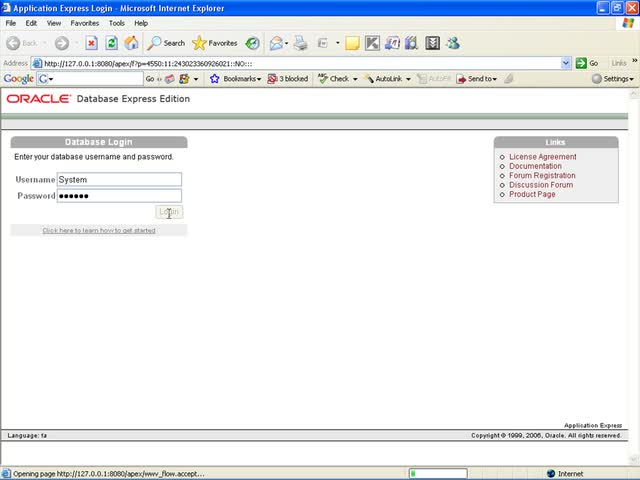This screenshot has width=640, height=480.
Task: Open the Edit menu
Action: 31,23
